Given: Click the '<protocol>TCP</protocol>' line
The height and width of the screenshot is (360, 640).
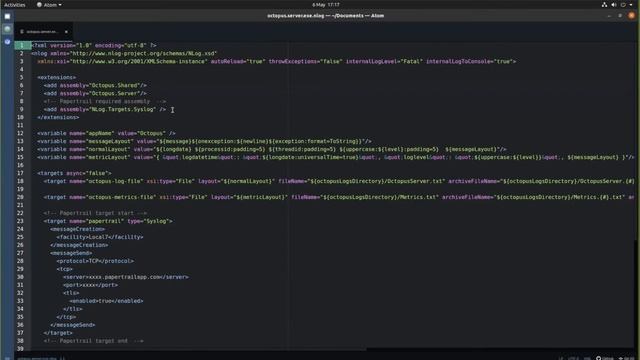Looking at the screenshot, I should [x=95, y=261].
